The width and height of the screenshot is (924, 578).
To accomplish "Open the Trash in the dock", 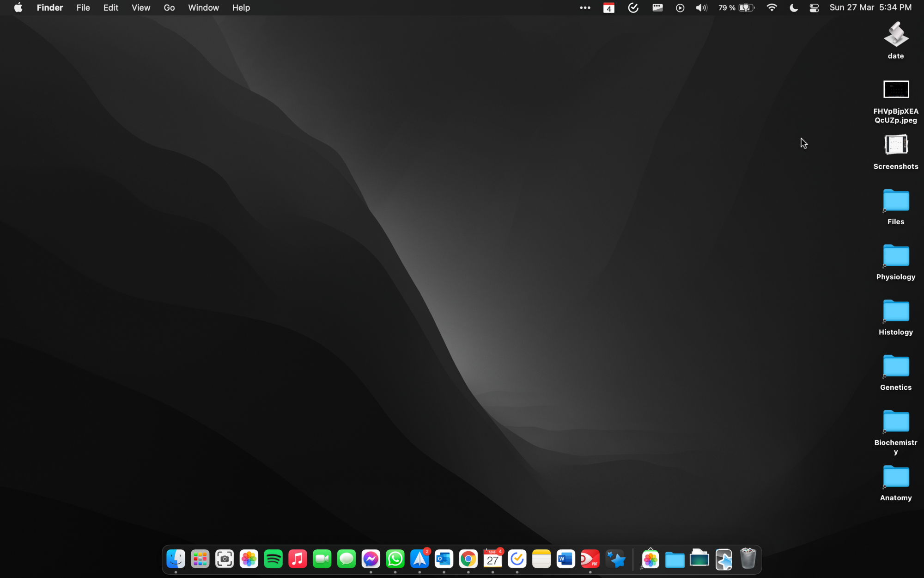I will pos(748,559).
